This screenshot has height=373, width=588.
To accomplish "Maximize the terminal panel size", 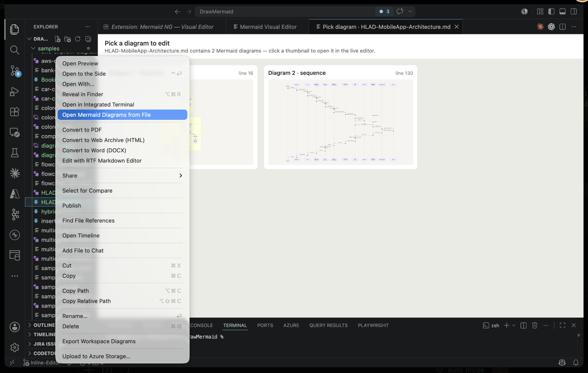I will (x=562, y=325).
